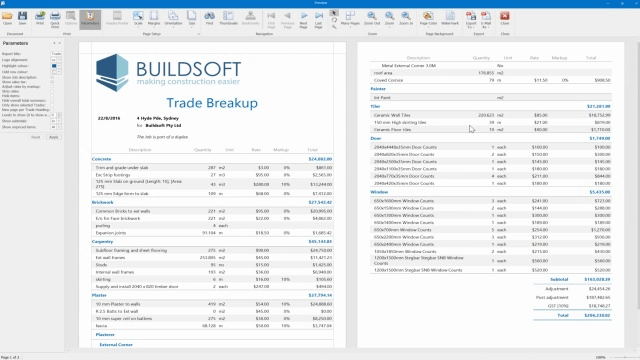Click the 'Tiler' trade heading on page two
640x360 pixels.
coord(375,106)
